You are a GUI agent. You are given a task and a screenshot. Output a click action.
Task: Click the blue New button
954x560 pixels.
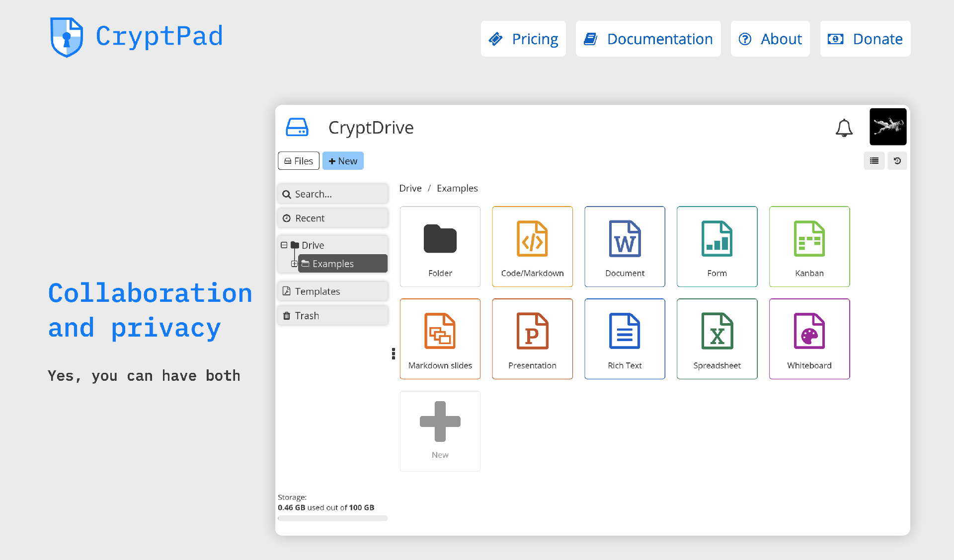point(343,161)
